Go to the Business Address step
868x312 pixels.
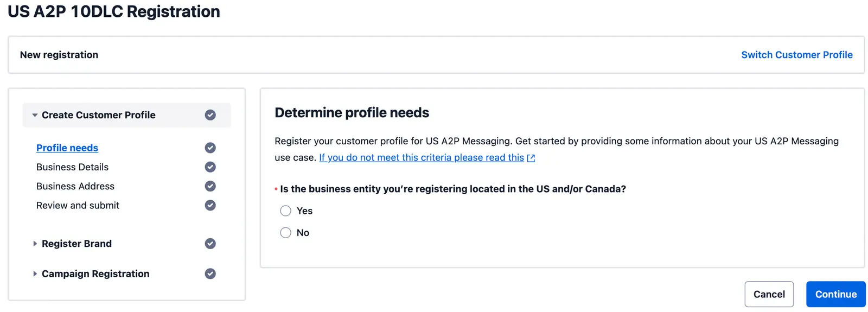point(75,186)
